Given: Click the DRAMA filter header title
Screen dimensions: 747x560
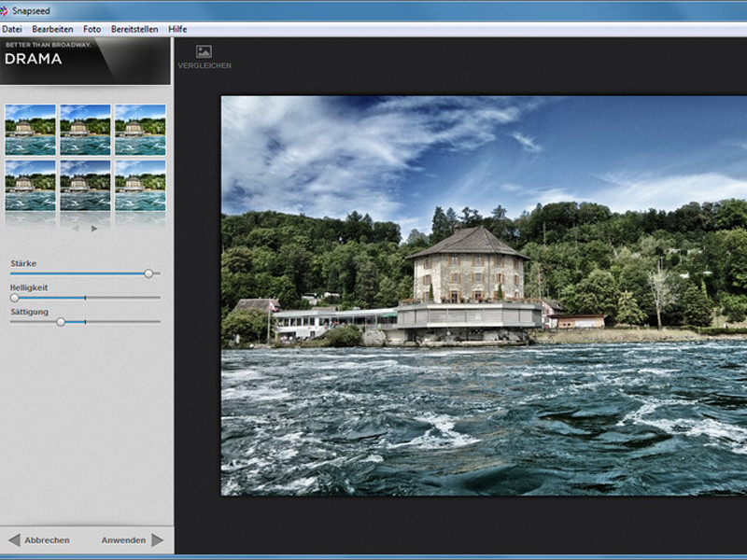Looking at the screenshot, I should pos(34,59).
